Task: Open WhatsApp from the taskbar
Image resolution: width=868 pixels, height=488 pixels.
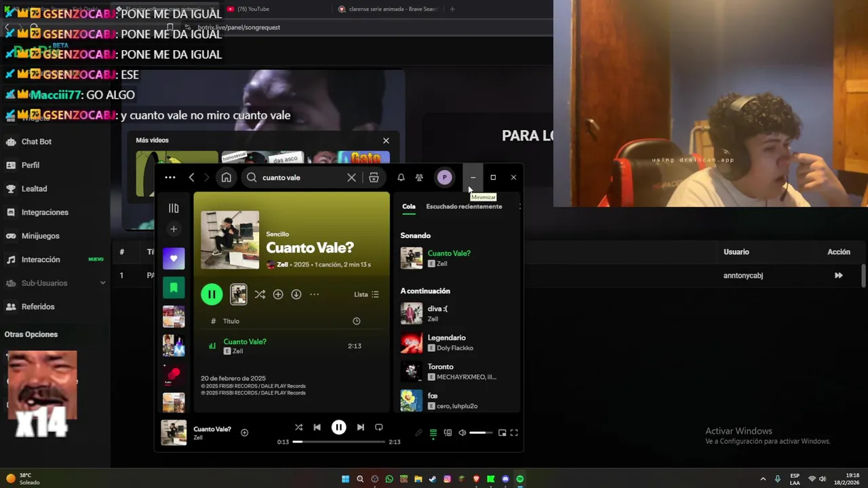Action: pos(389,479)
